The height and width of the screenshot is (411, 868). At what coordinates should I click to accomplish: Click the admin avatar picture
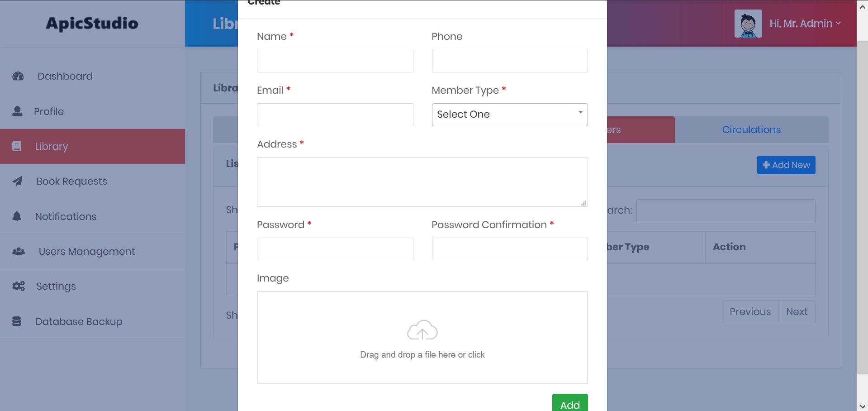tap(748, 24)
